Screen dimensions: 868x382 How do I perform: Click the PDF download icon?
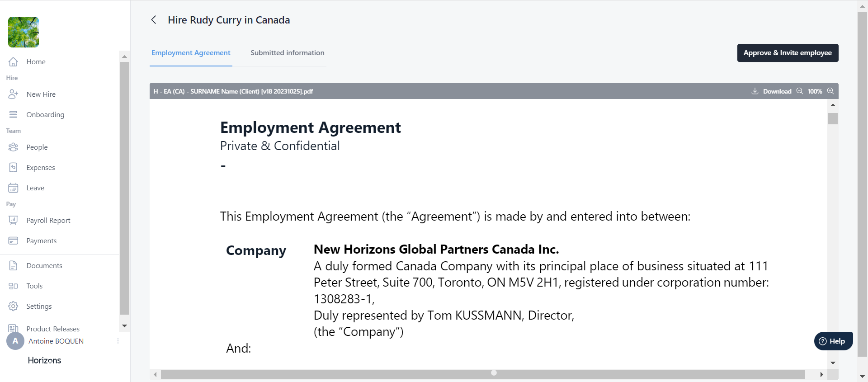[x=755, y=91]
